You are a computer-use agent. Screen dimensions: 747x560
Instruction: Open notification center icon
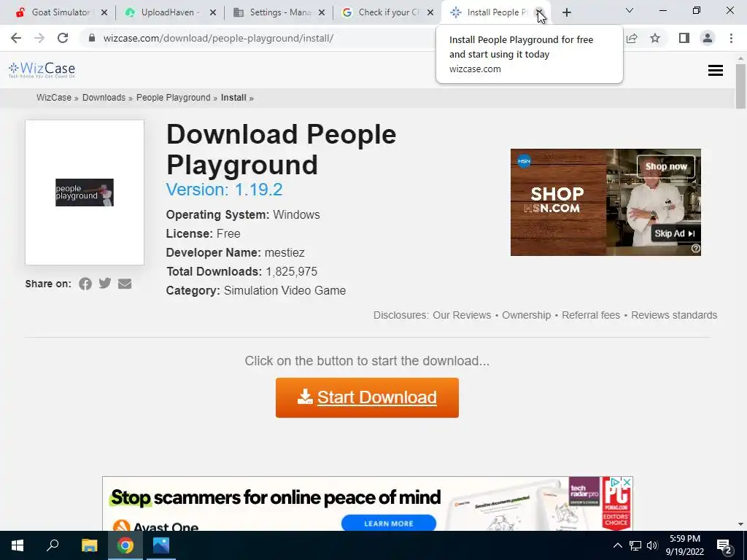point(724,547)
